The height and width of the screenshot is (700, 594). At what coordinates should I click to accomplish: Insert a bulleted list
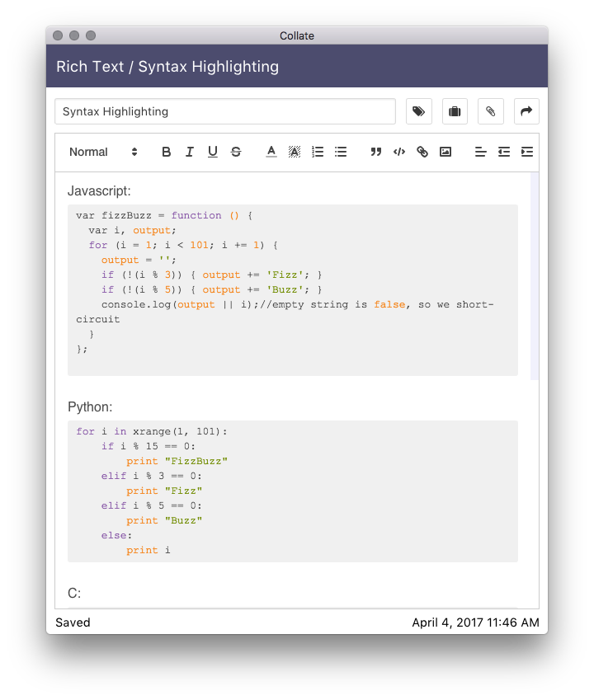pos(341,152)
